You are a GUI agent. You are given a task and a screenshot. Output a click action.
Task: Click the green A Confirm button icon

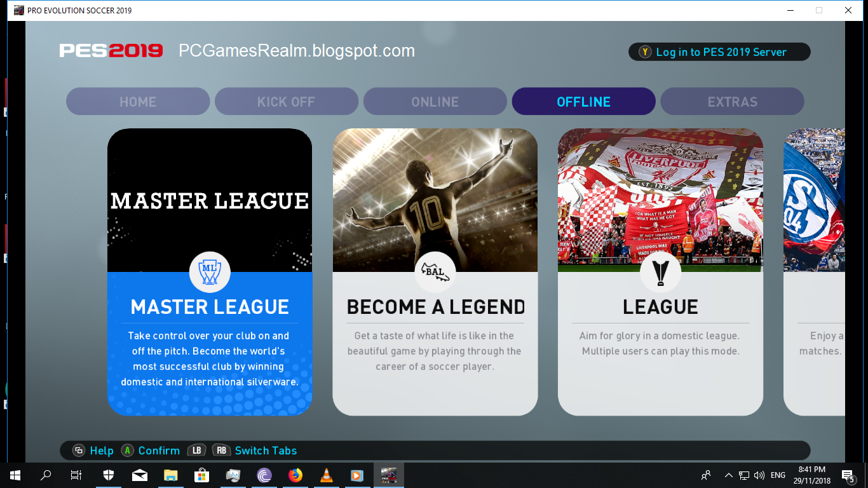[x=128, y=451]
